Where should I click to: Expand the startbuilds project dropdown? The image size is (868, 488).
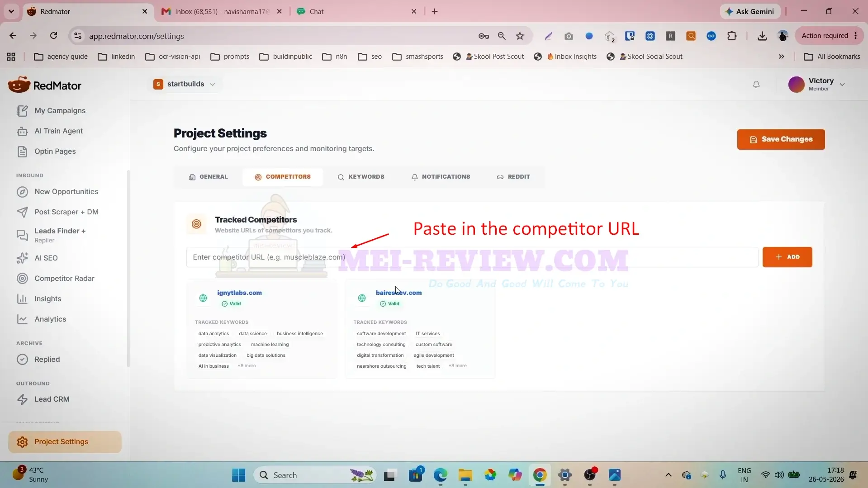(x=184, y=84)
